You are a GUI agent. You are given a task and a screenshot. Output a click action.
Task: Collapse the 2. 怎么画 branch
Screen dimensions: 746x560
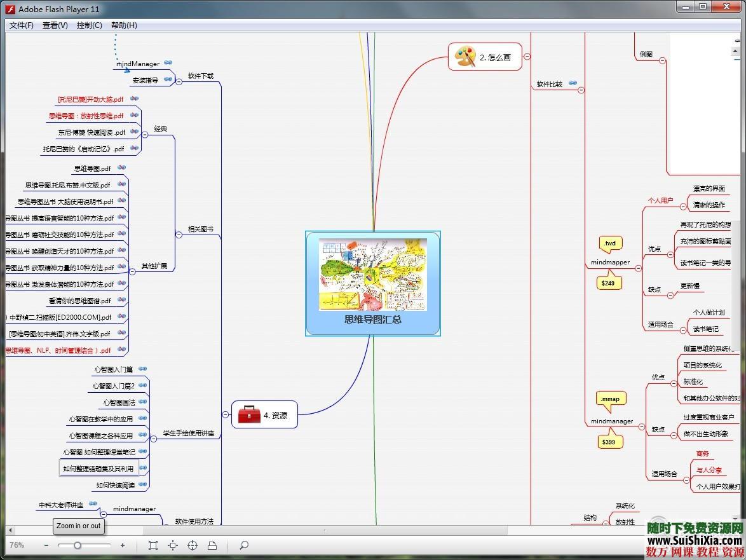point(527,57)
